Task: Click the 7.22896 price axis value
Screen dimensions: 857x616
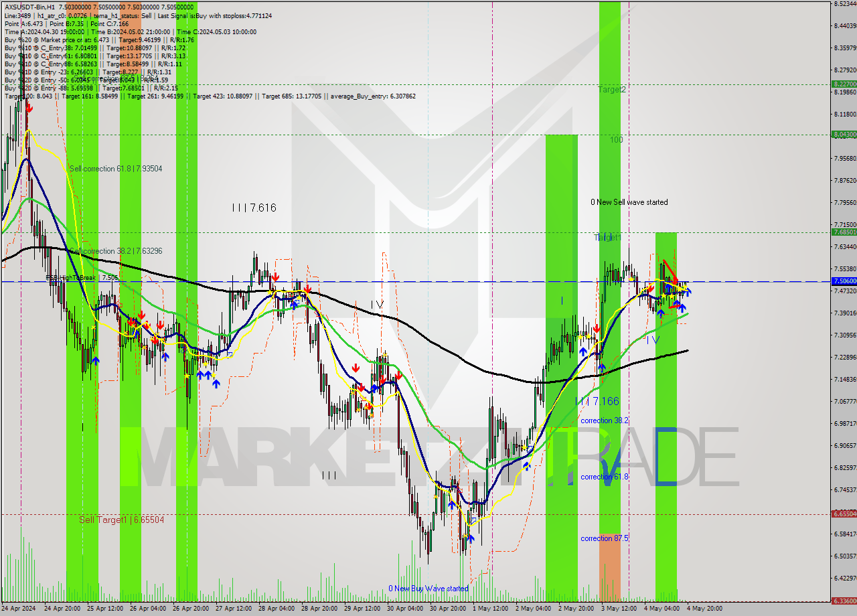Action: point(845,358)
